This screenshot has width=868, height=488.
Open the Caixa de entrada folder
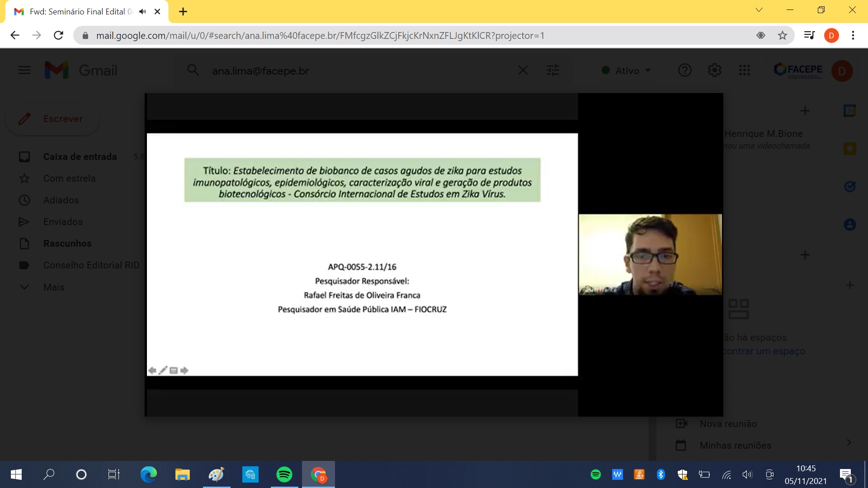pos(80,157)
